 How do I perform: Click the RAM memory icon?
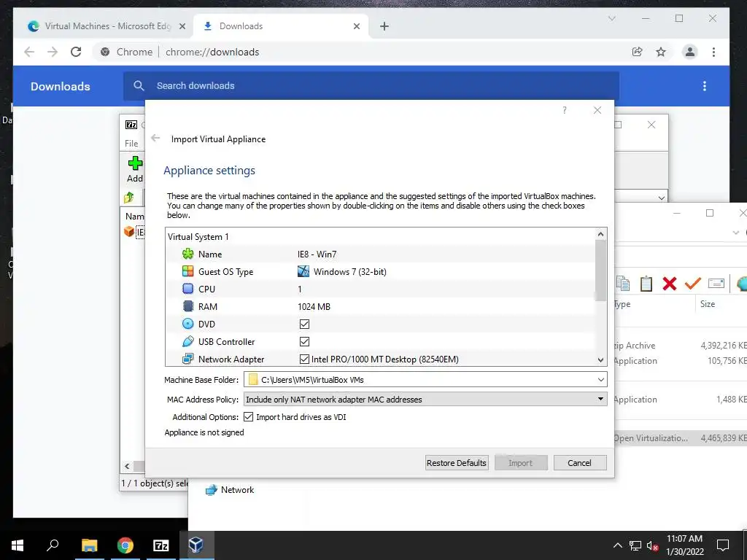coord(187,306)
